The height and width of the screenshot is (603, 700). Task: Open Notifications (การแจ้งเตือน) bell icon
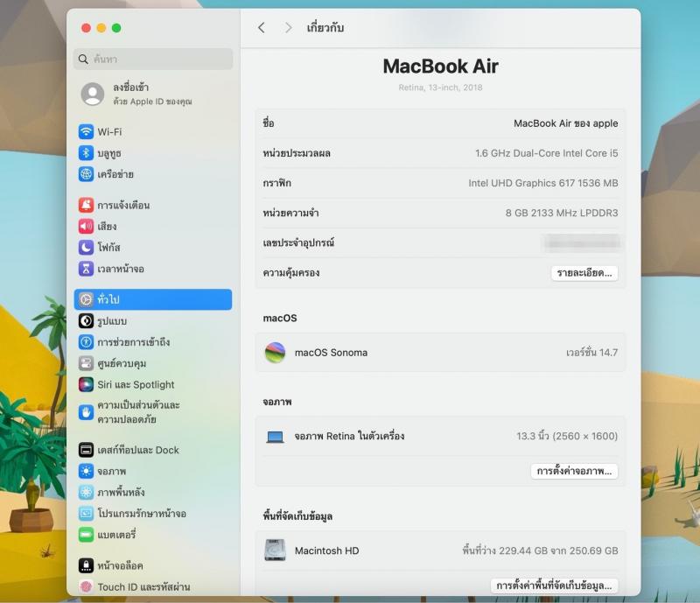(x=86, y=206)
